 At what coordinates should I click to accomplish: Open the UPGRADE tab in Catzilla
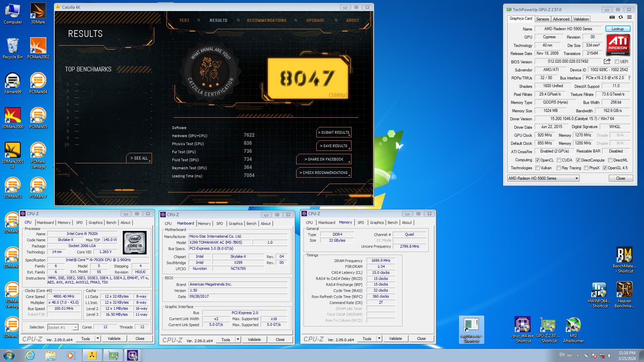pyautogui.click(x=315, y=20)
